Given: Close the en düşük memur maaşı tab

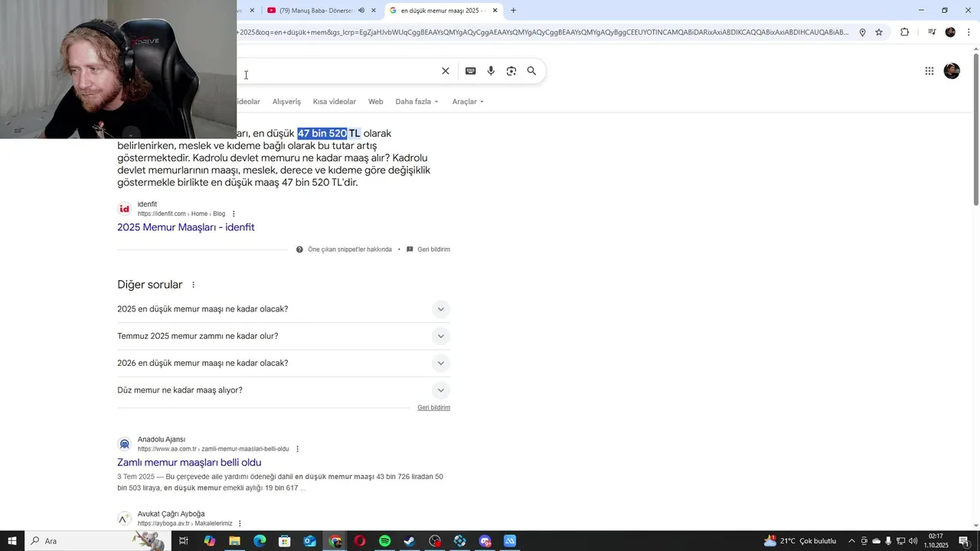Looking at the screenshot, I should (x=495, y=11).
